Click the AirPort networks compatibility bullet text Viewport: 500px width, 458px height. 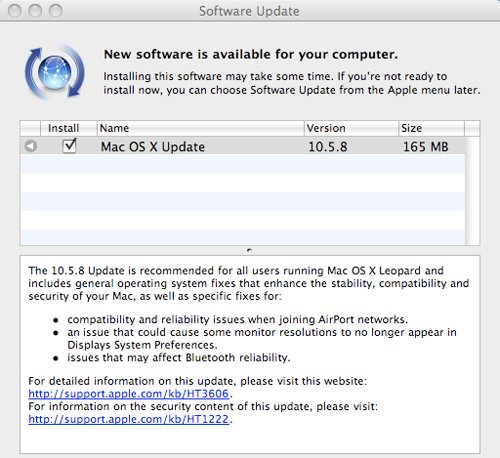pyautogui.click(x=237, y=319)
